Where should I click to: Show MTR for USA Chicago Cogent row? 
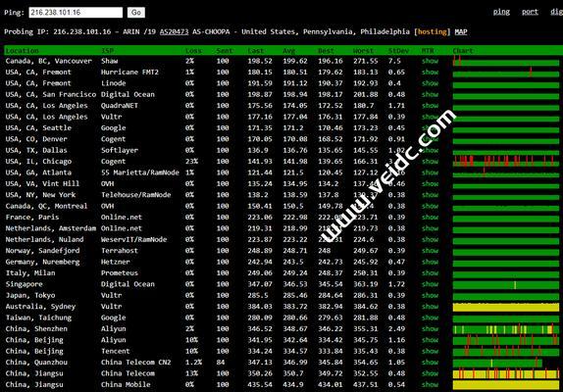(x=430, y=162)
